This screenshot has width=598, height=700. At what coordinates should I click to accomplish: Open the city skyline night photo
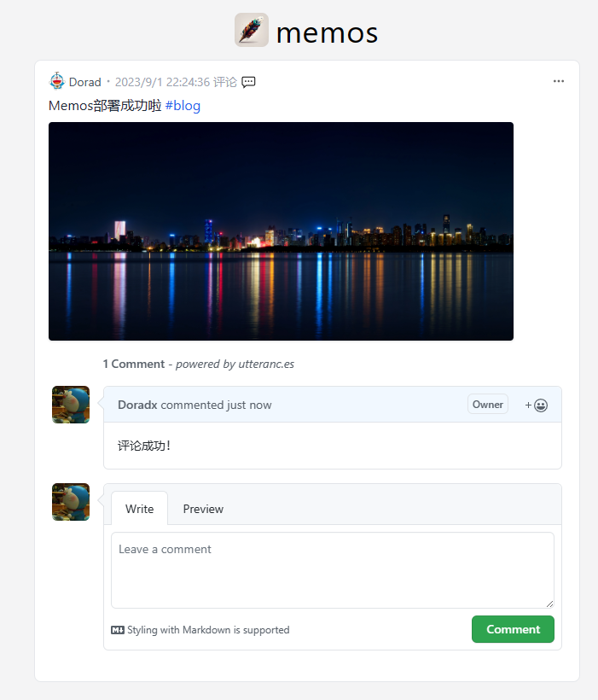282,231
